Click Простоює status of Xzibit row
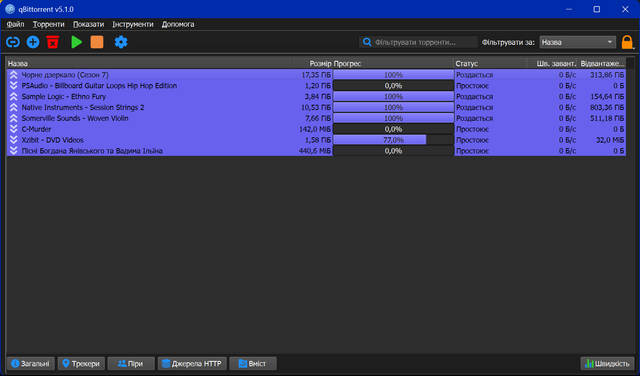 pyautogui.click(x=472, y=140)
